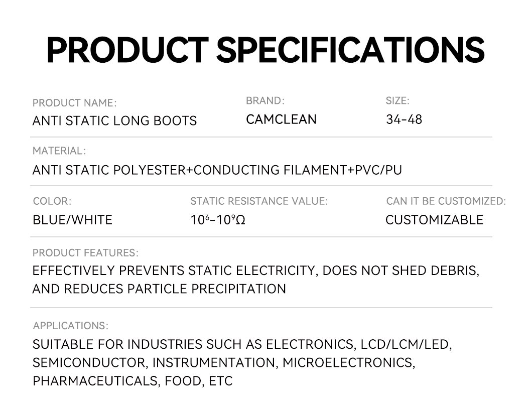Select the 34-48 size value

404,119
